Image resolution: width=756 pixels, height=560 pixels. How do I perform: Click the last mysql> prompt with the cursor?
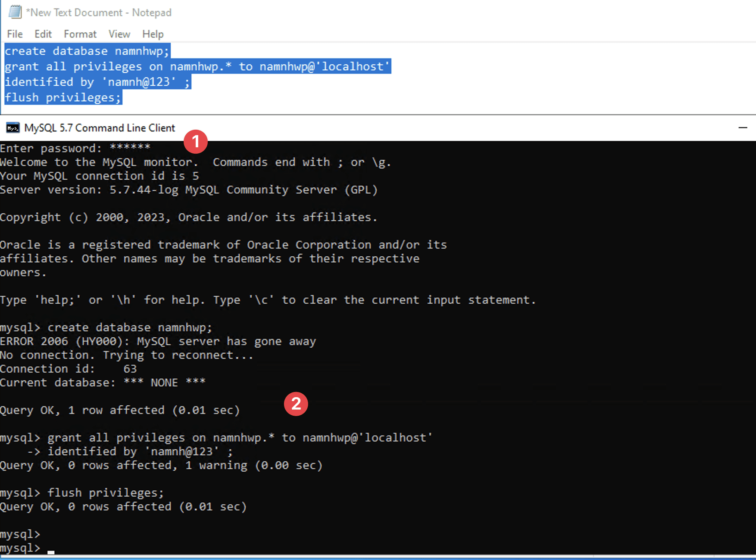(x=26, y=548)
